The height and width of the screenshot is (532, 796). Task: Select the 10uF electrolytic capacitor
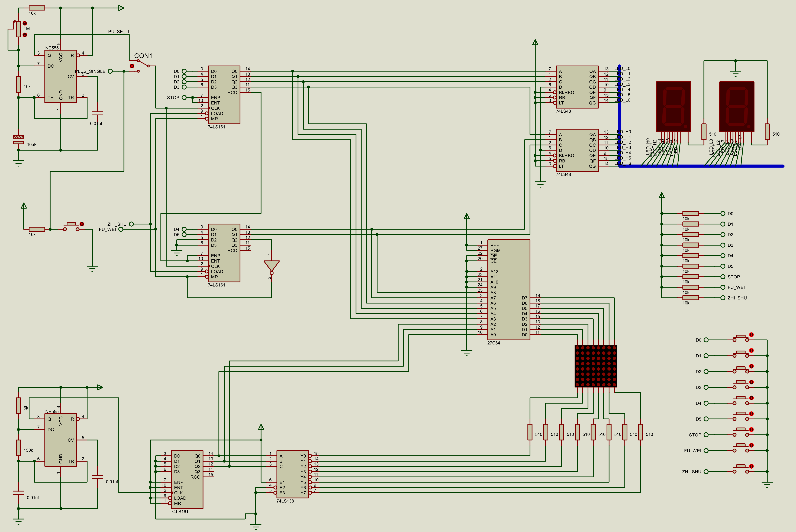[x=18, y=139]
